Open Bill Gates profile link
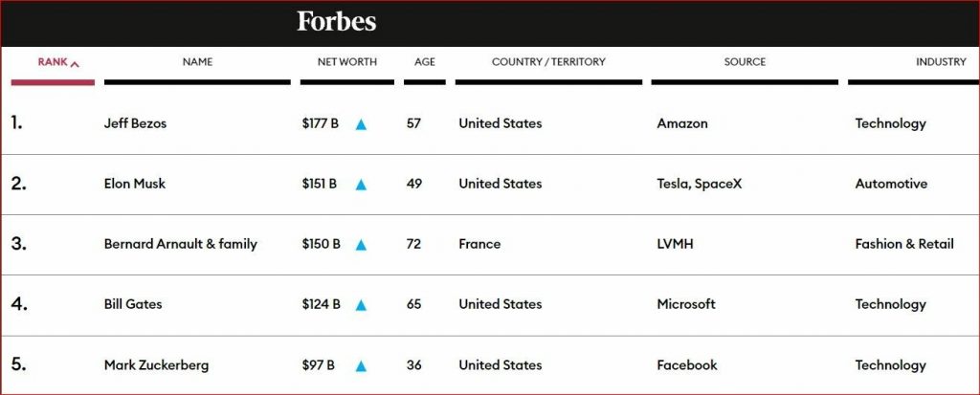This screenshot has height=395, width=980. click(x=133, y=304)
